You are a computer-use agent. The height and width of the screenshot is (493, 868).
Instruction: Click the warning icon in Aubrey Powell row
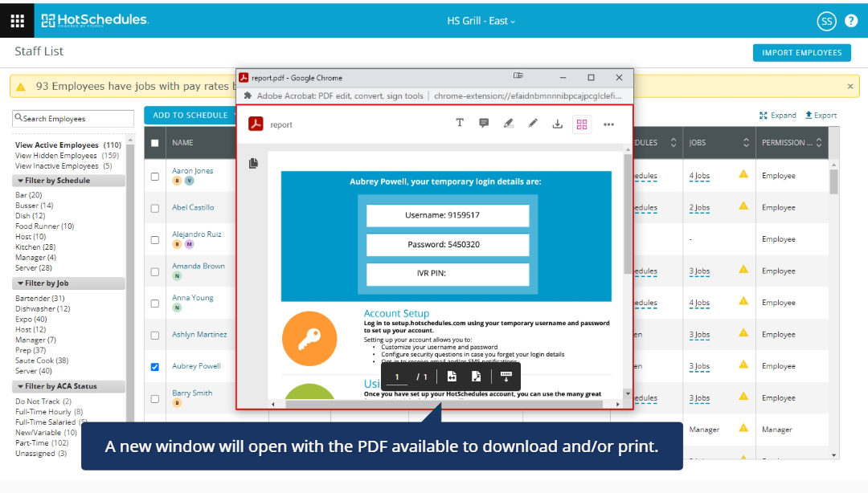[x=743, y=365]
